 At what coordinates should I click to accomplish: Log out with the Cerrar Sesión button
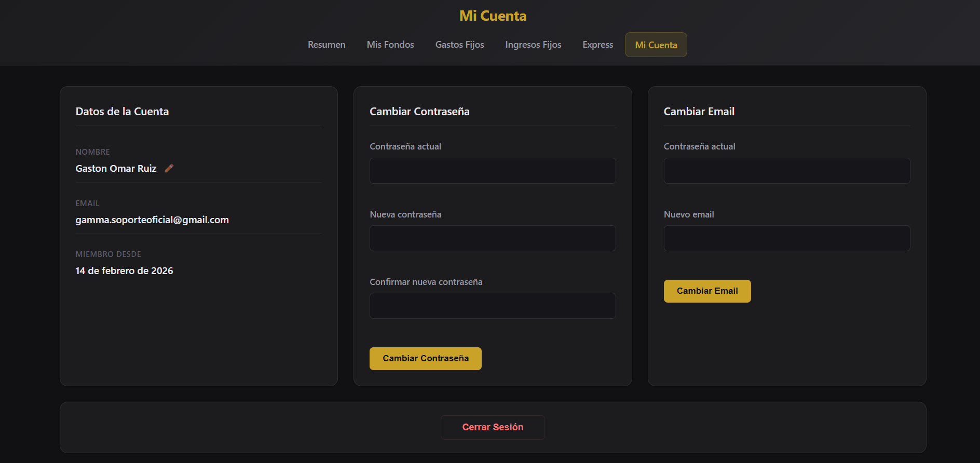493,427
